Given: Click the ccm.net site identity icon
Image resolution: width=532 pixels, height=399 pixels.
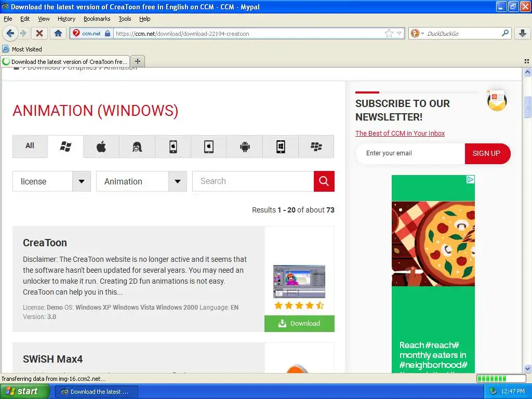Looking at the screenshot, I should (x=91, y=33).
